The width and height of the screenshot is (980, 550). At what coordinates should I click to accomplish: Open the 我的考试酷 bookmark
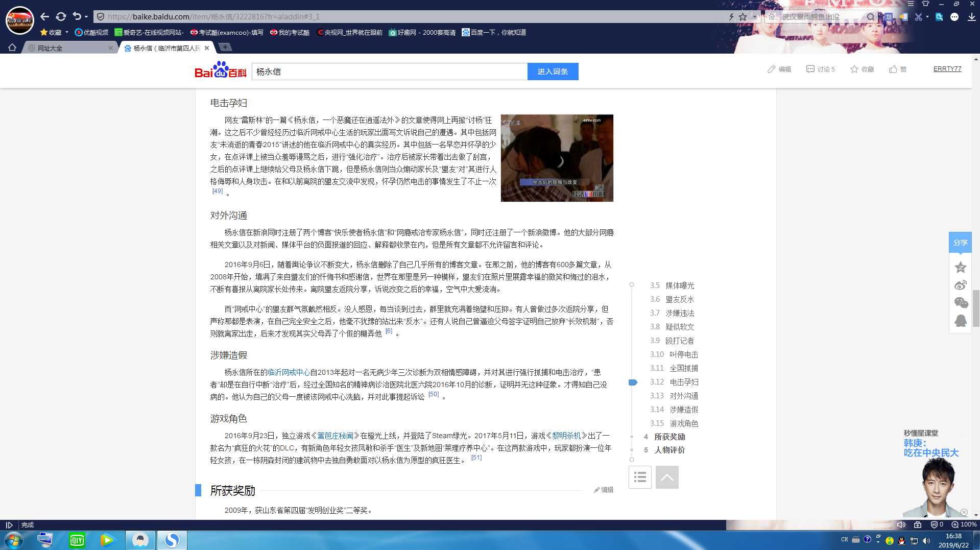pos(290,32)
